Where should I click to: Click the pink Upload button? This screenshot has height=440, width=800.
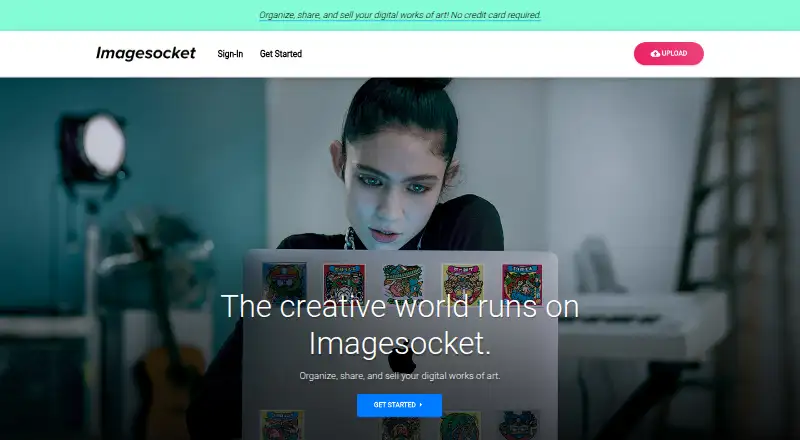(668, 54)
